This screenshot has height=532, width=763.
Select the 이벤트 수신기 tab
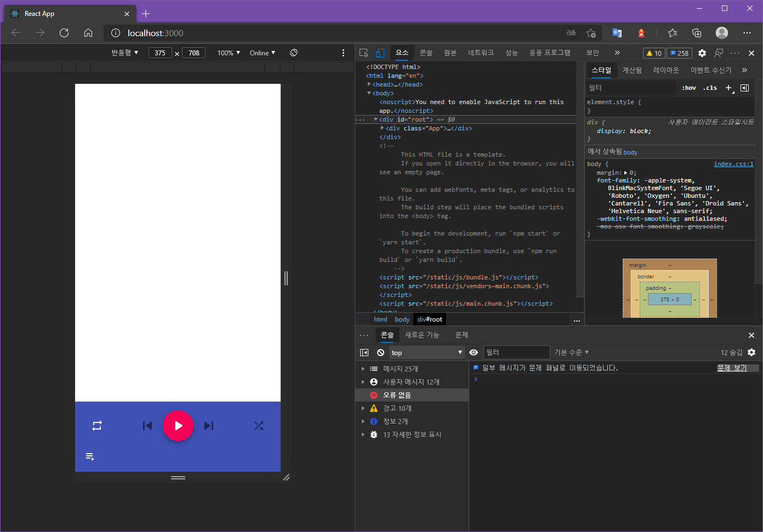coord(711,70)
